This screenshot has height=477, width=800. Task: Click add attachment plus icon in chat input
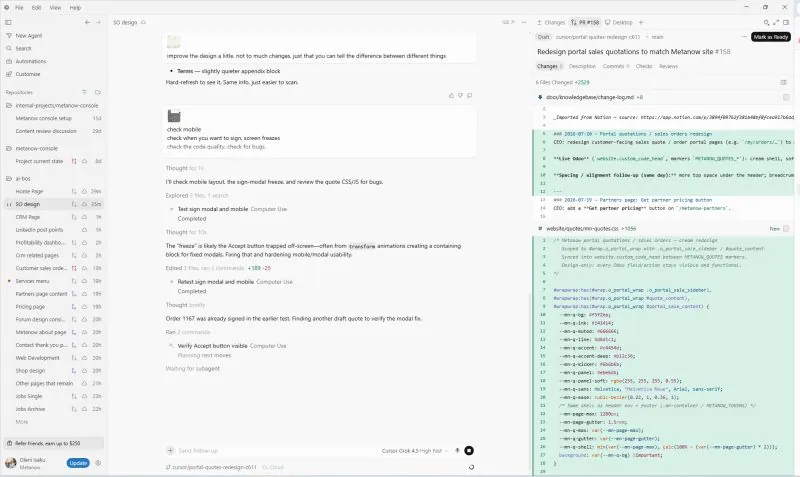point(170,450)
